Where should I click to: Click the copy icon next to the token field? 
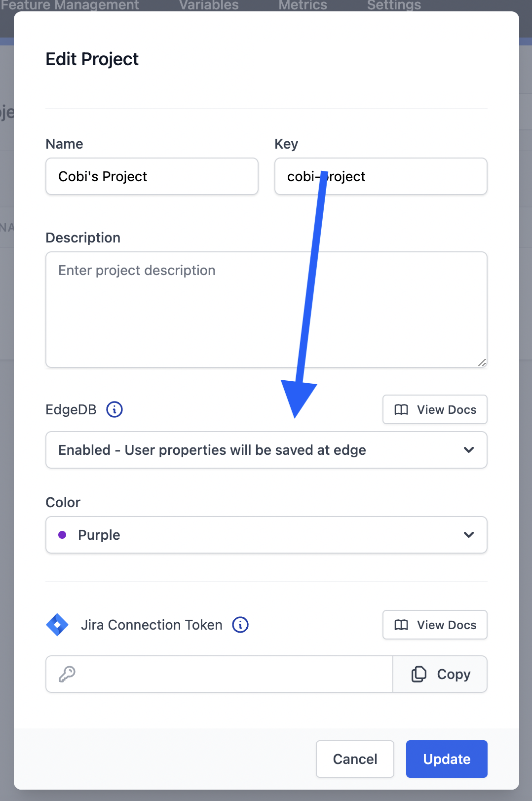pyautogui.click(x=418, y=674)
